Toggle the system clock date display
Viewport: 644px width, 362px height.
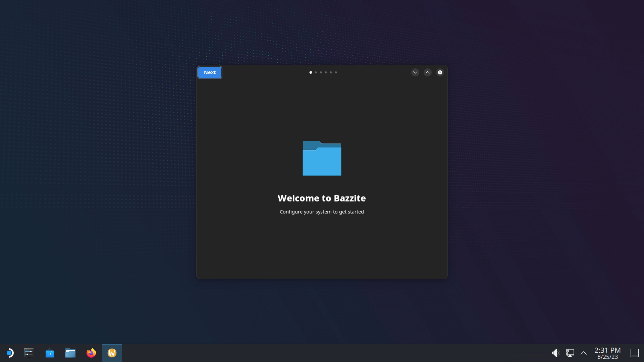click(x=608, y=353)
